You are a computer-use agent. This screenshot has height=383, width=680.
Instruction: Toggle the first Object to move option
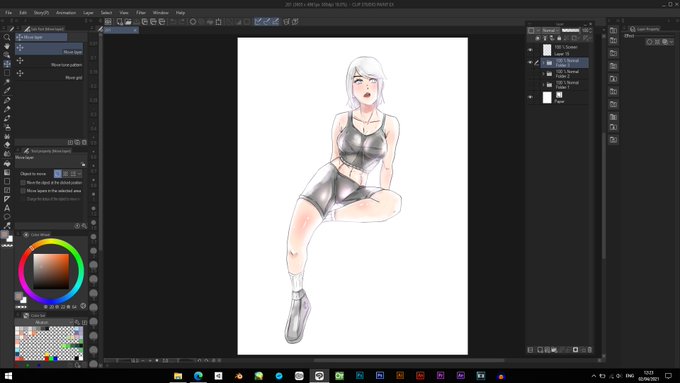pos(57,173)
